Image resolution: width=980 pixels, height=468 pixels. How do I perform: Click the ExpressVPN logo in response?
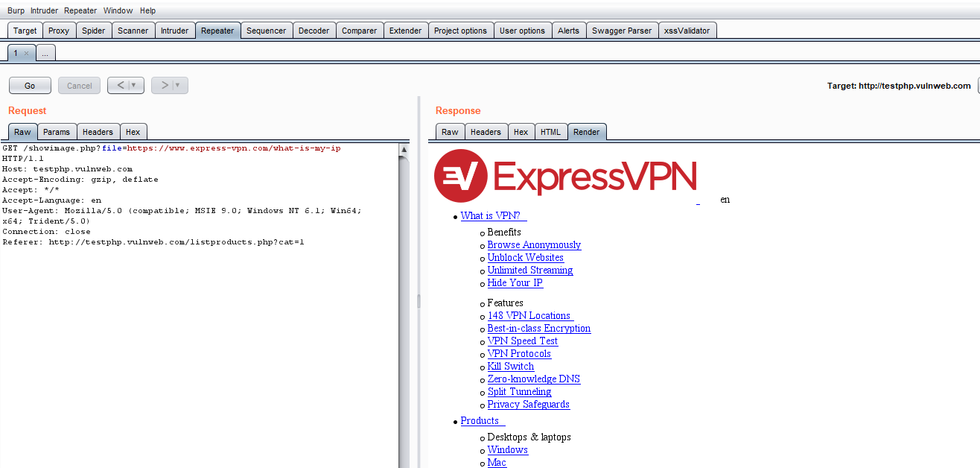coord(565,176)
